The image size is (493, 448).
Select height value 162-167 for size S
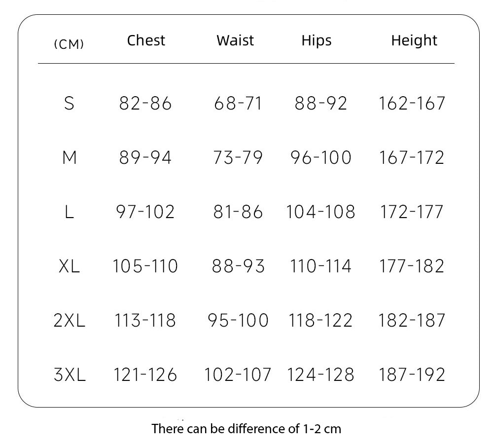coord(412,103)
